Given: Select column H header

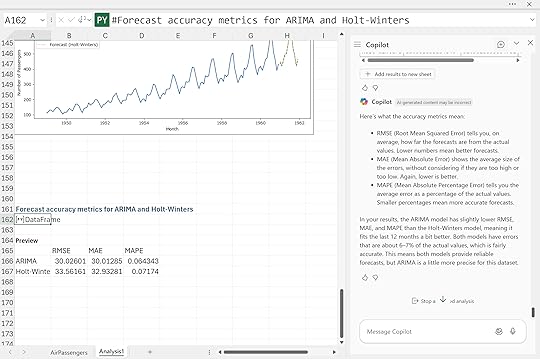Looking at the screenshot, I should (x=287, y=35).
